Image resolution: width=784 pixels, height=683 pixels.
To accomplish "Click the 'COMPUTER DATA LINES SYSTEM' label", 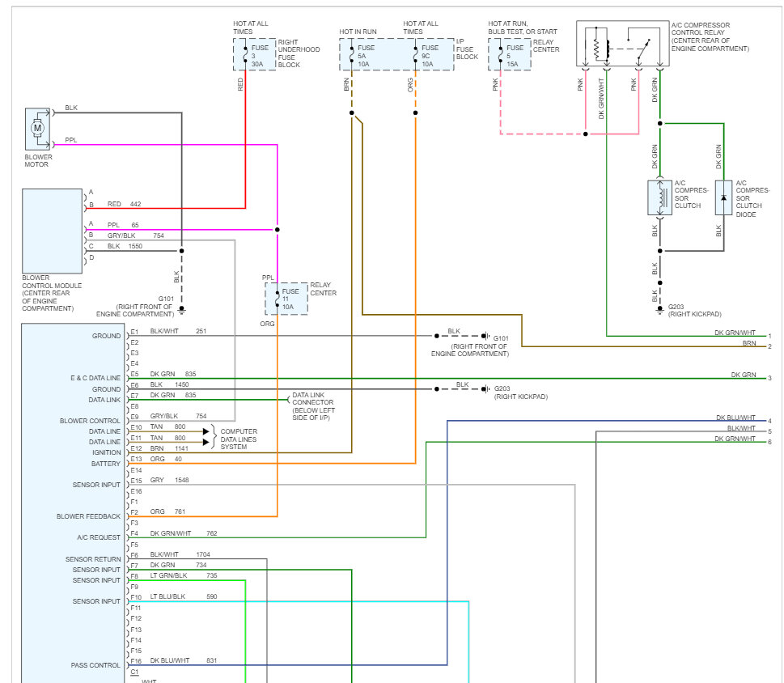I will click(239, 439).
